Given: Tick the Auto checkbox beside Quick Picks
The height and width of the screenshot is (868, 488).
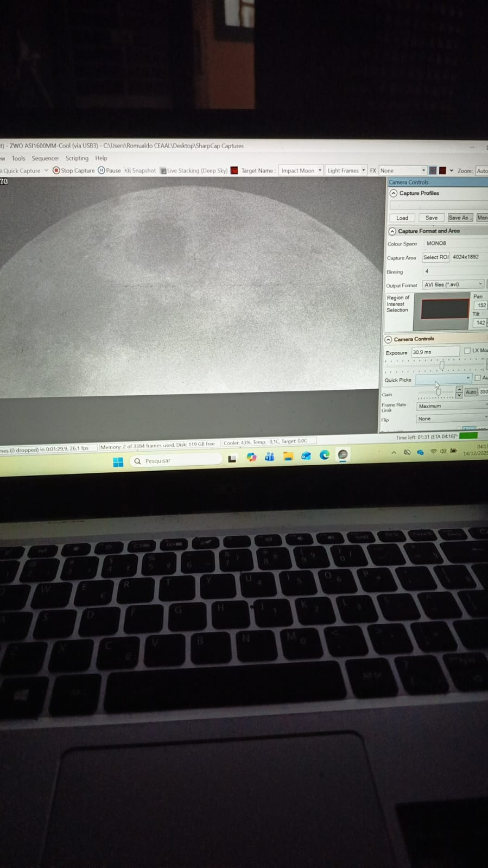Looking at the screenshot, I should click(478, 378).
